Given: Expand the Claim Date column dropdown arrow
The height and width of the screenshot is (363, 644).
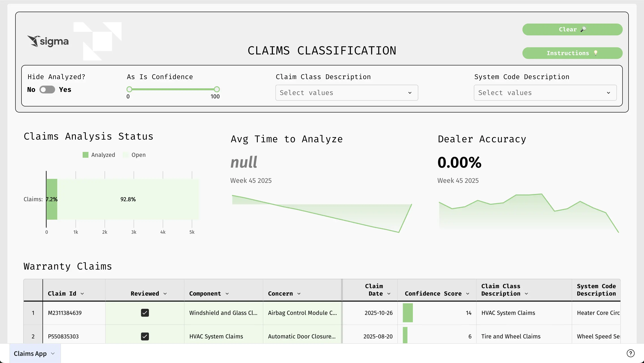Looking at the screenshot, I should tap(389, 294).
